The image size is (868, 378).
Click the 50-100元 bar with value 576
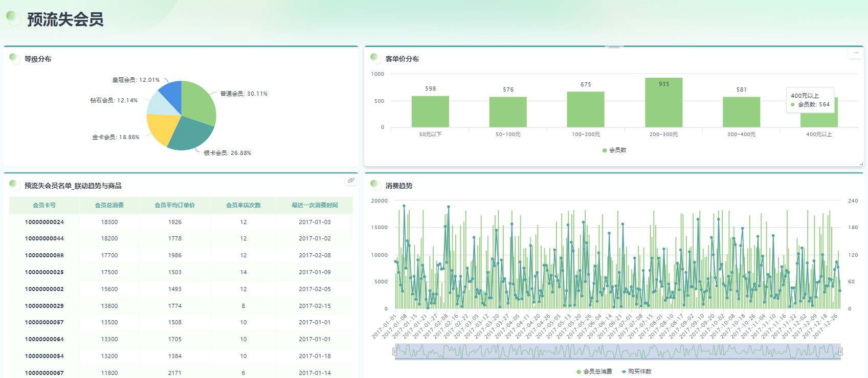coord(508,112)
